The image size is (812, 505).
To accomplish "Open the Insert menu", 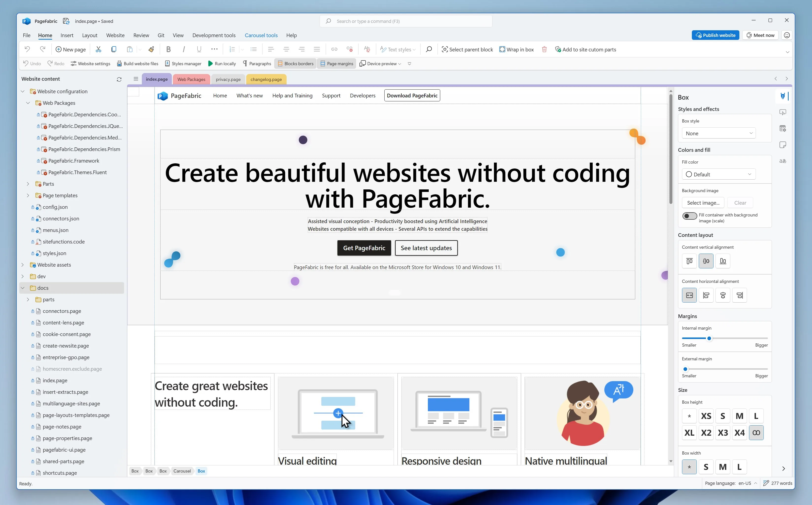I will (x=67, y=35).
